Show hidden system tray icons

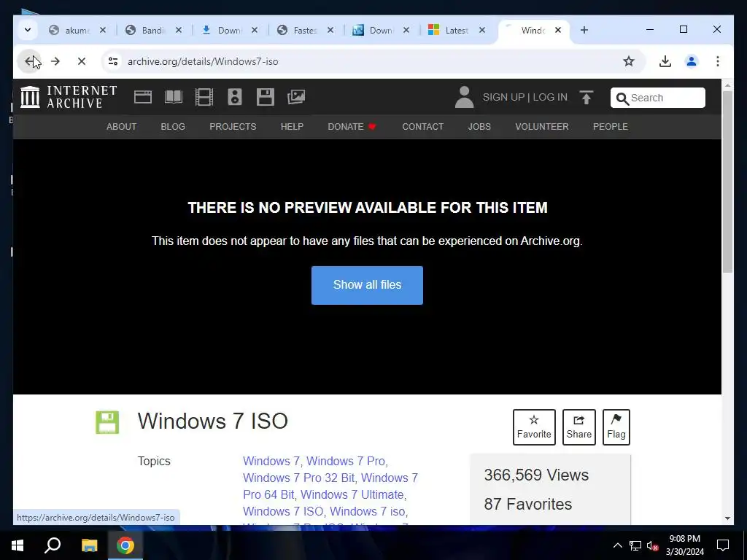(617, 545)
